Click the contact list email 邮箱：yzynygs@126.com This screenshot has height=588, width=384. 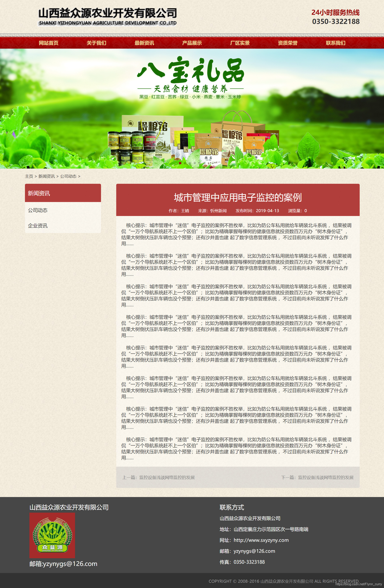click(x=247, y=551)
